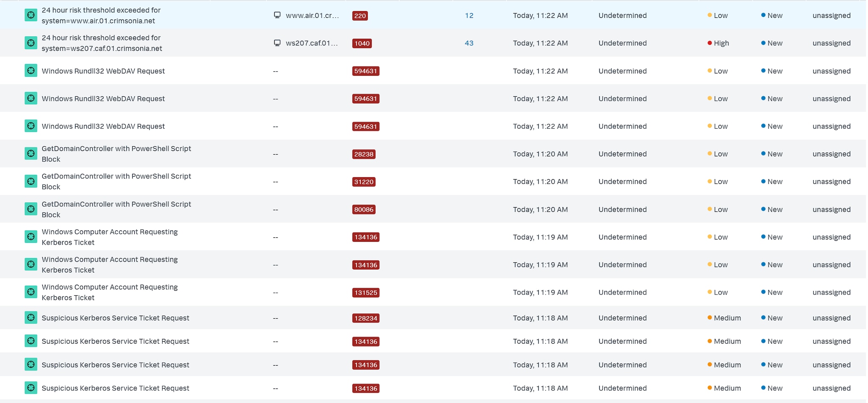Click the red 220 risk score badge
This screenshot has width=868, height=403.
[x=360, y=16]
